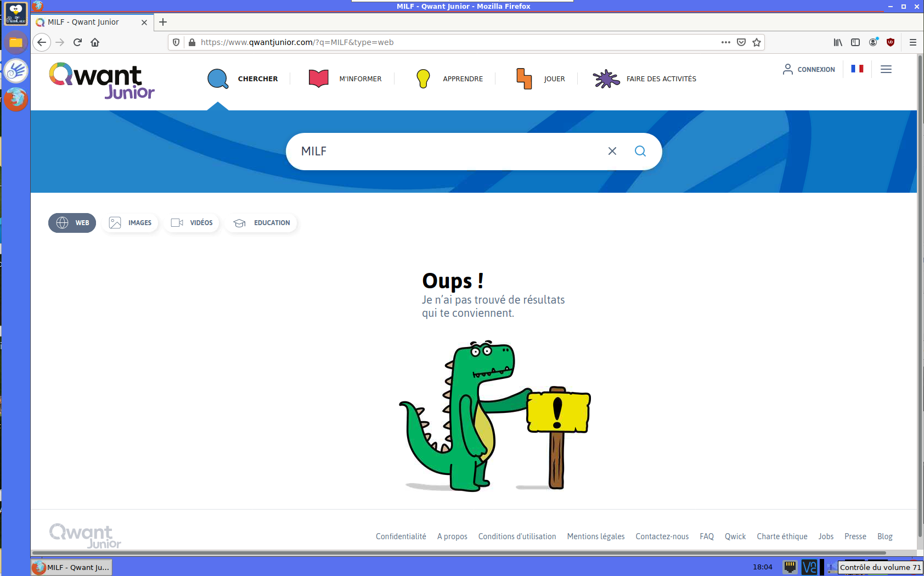
Task: Switch to IMAGES results tab
Action: [x=130, y=223]
